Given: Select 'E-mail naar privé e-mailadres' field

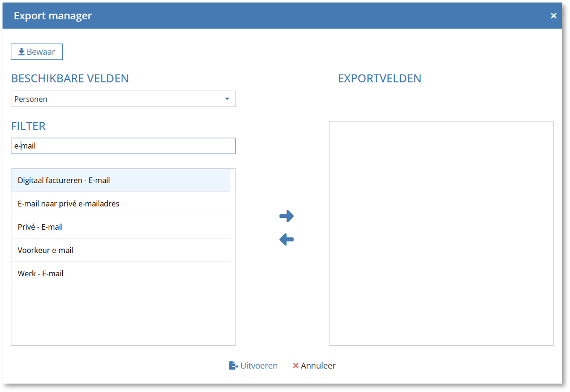Looking at the screenshot, I should click(68, 204).
